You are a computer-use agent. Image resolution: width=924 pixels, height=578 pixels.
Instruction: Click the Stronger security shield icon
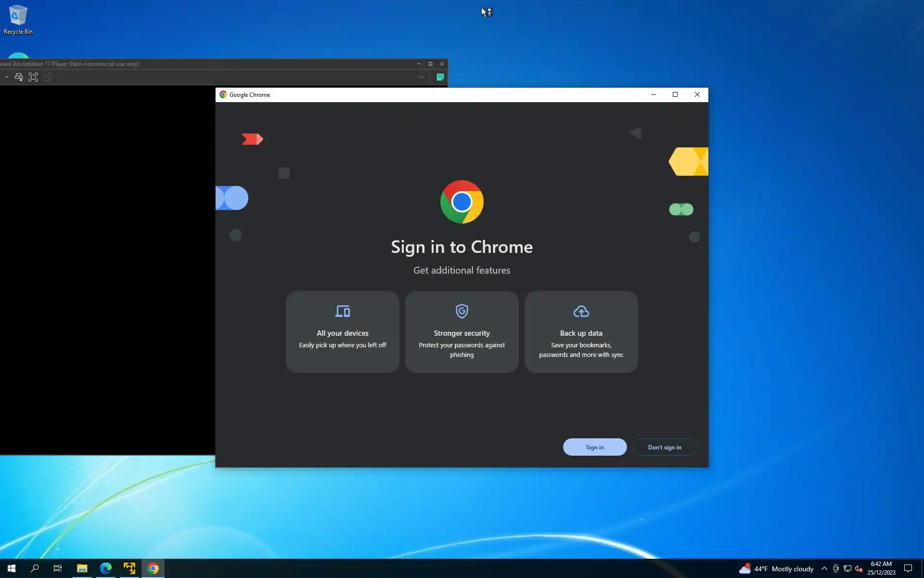point(462,311)
